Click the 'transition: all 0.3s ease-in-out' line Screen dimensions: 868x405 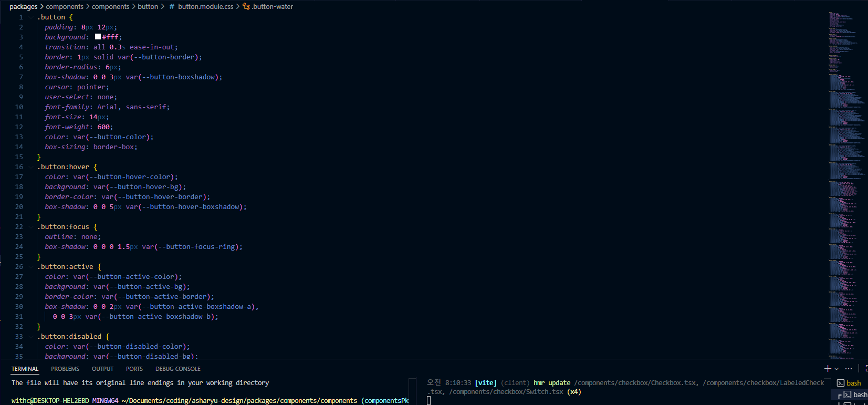point(111,47)
